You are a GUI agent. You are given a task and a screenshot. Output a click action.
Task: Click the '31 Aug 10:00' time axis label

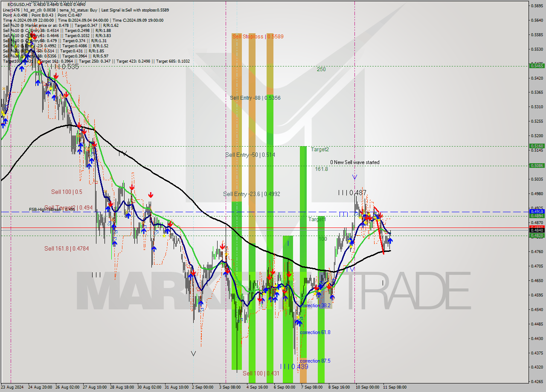177,387
